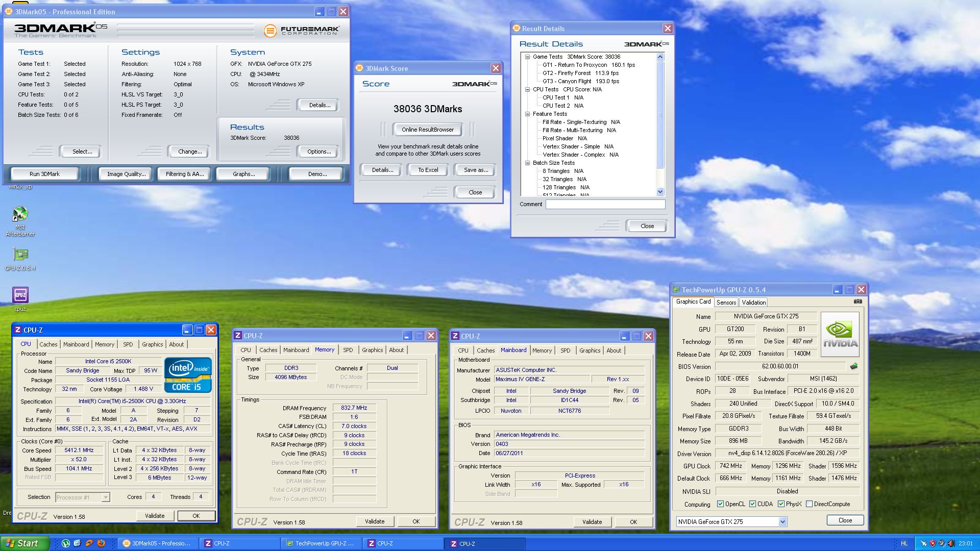Toggle the PhysX checkbox

point(781,504)
